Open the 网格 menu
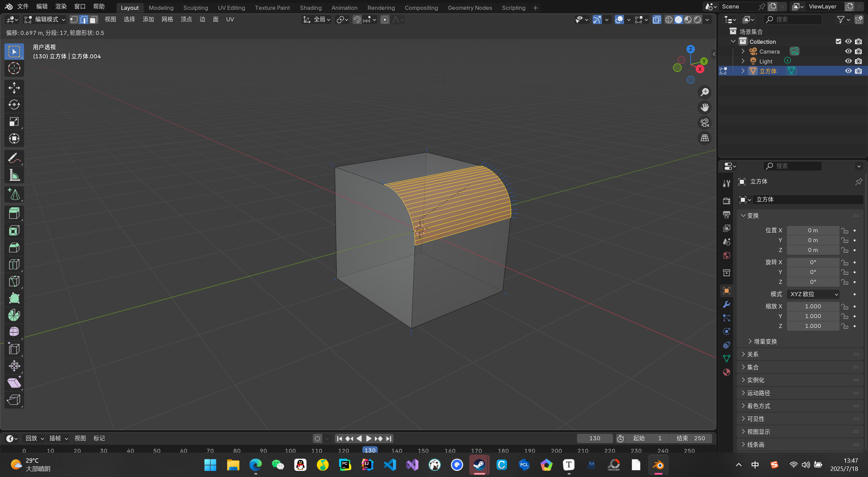 167,20
